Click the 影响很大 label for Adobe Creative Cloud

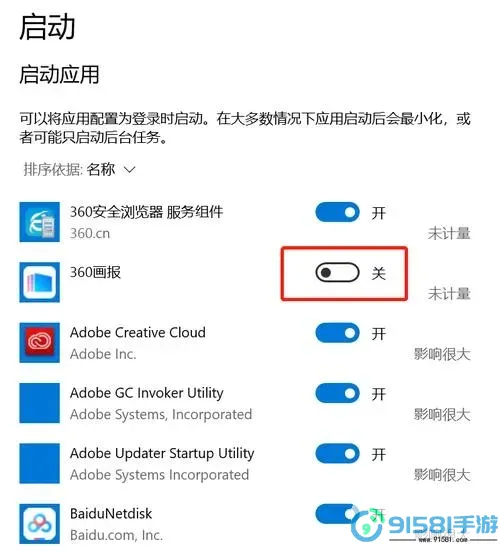(442, 354)
